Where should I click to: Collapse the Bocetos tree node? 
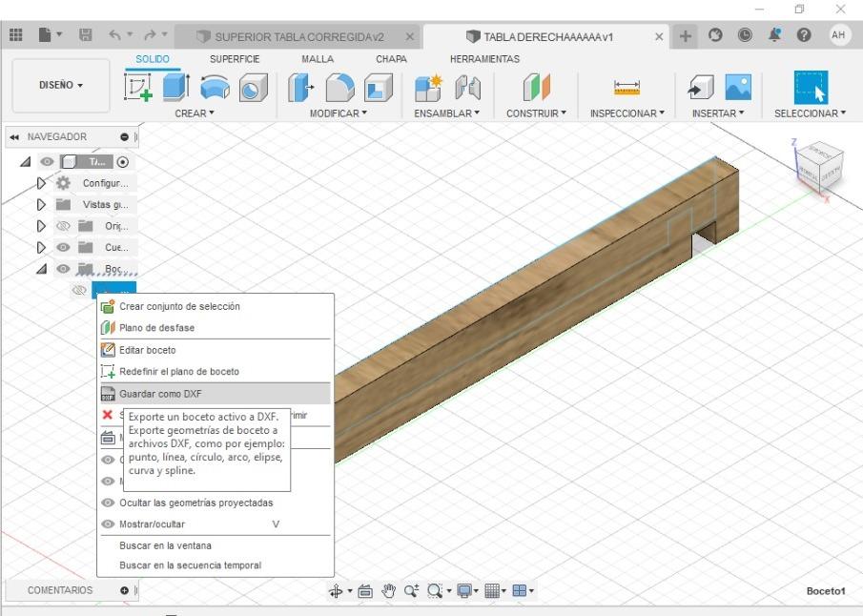point(41,269)
